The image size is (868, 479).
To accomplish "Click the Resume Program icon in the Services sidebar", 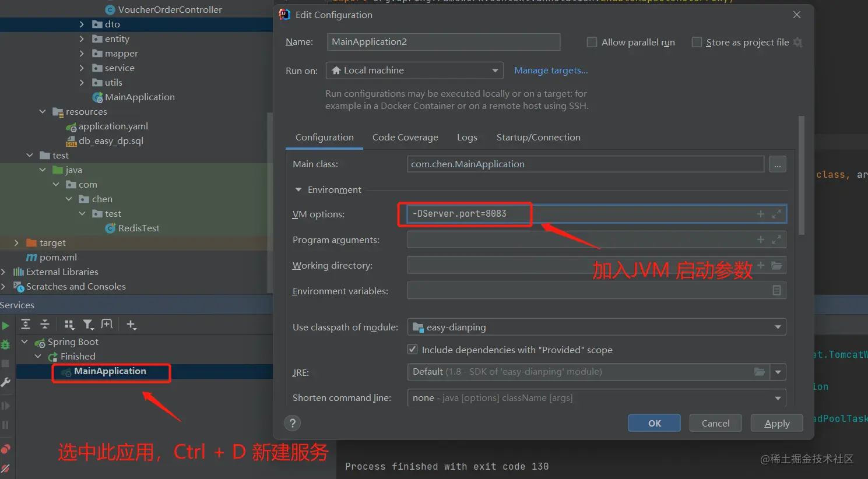I will [x=5, y=406].
